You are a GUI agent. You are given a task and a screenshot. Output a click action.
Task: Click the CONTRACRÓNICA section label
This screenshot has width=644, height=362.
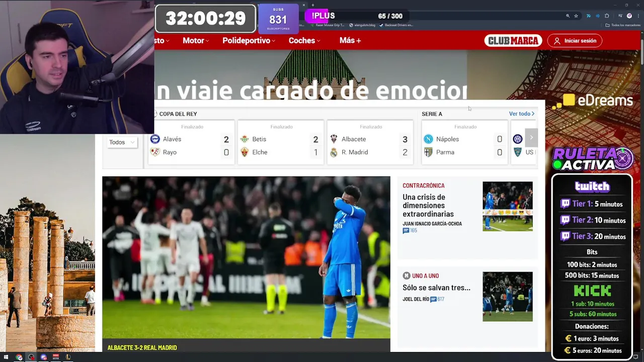[424, 186]
